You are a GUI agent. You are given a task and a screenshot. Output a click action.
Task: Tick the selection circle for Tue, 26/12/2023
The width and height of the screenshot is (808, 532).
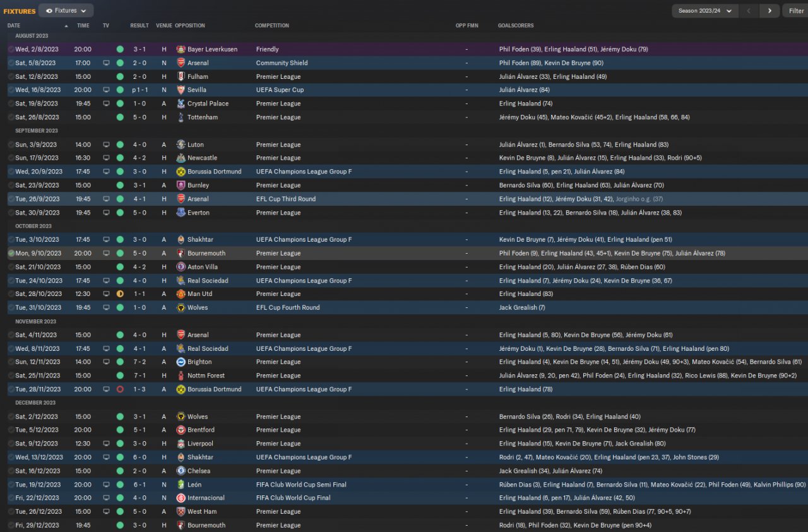pos(11,512)
